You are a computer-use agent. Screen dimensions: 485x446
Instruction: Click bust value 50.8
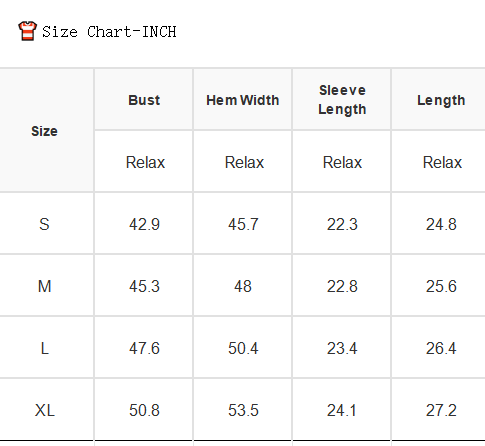(144, 410)
